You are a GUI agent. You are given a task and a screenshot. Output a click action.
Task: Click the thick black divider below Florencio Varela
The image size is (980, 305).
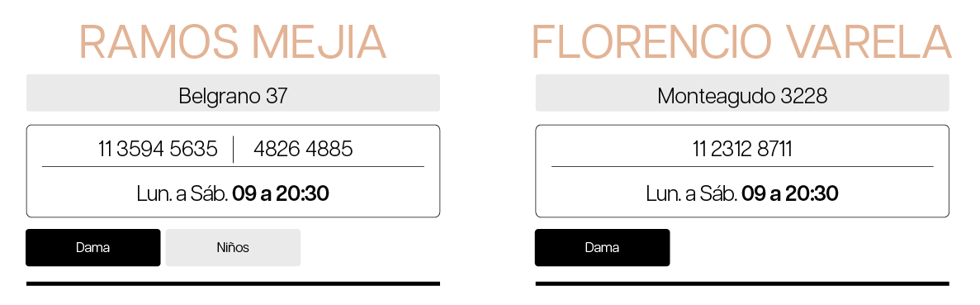point(742,284)
